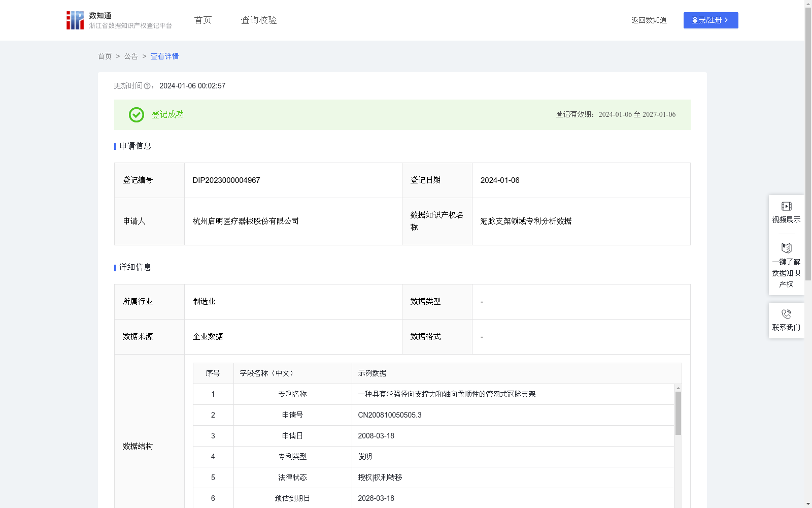
Task: Click the 返回数知通 link
Action: point(649,20)
